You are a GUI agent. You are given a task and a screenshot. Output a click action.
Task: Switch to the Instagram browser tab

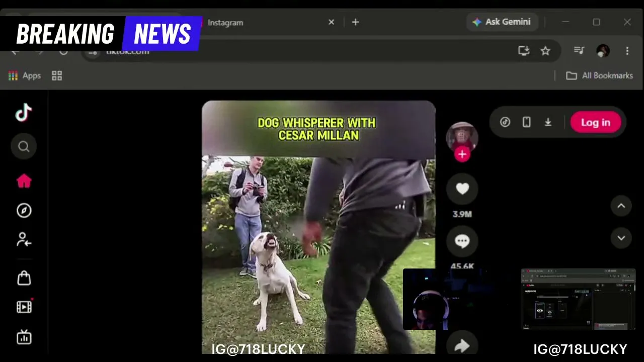click(x=225, y=23)
